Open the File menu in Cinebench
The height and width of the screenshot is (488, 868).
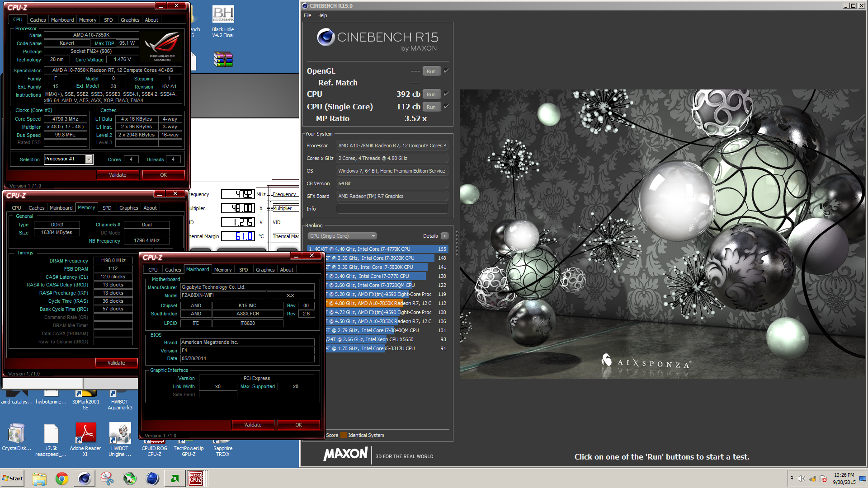(307, 15)
